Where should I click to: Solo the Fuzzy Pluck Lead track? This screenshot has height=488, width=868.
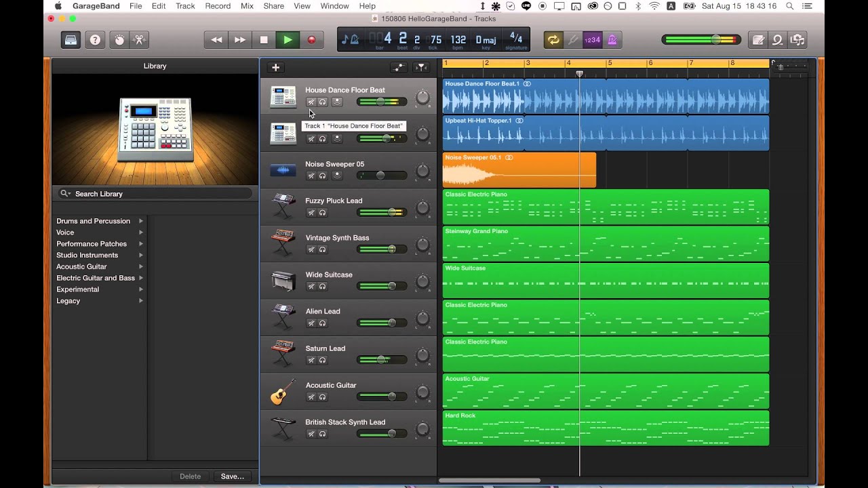tap(323, 213)
